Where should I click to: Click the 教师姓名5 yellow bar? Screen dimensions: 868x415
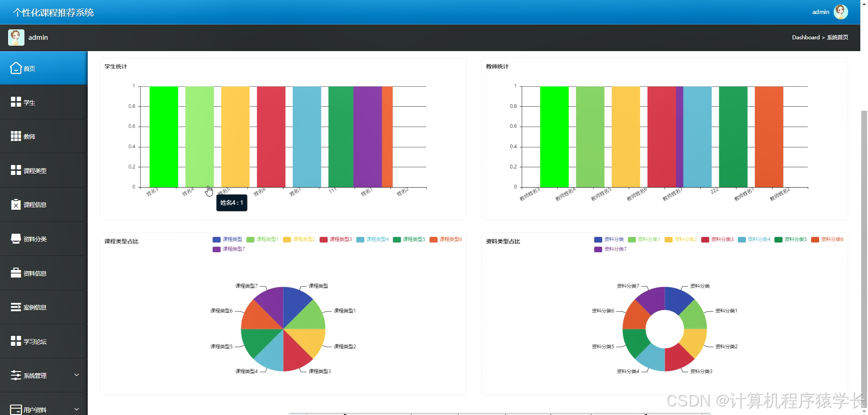626,137
